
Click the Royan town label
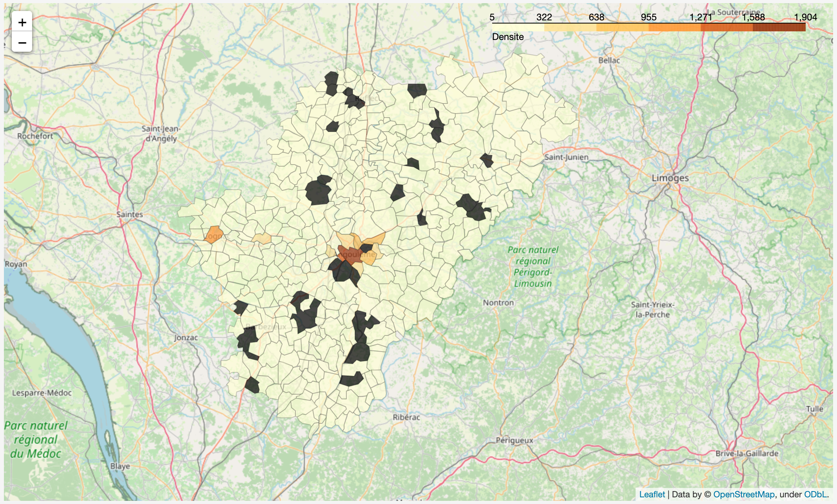pos(16,264)
